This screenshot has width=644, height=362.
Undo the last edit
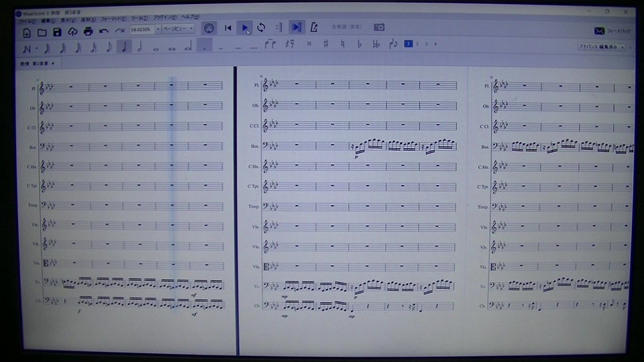click(103, 31)
